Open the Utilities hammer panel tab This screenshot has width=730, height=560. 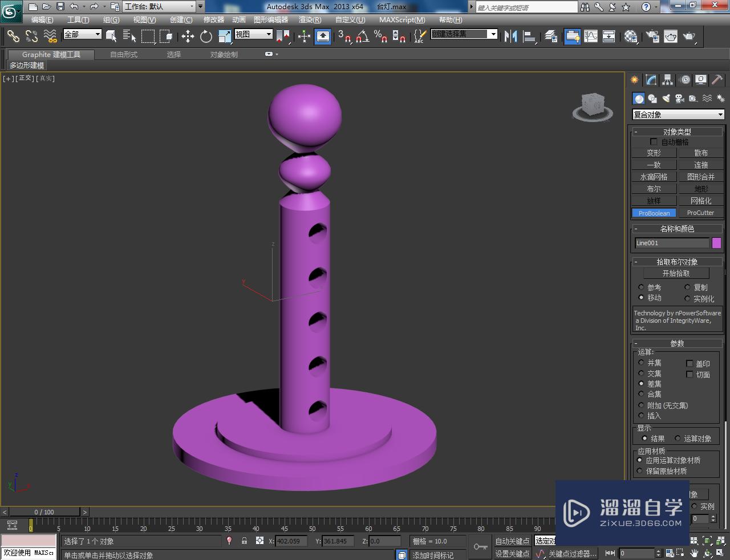pos(717,80)
